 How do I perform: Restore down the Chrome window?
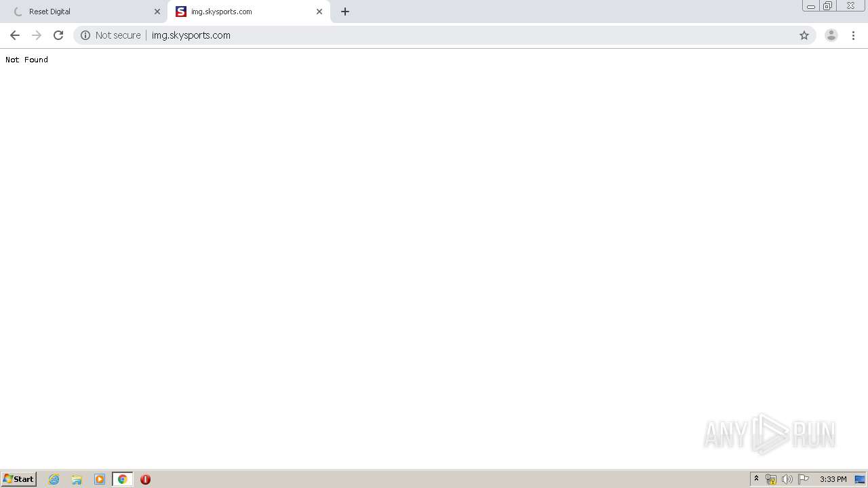[828, 6]
